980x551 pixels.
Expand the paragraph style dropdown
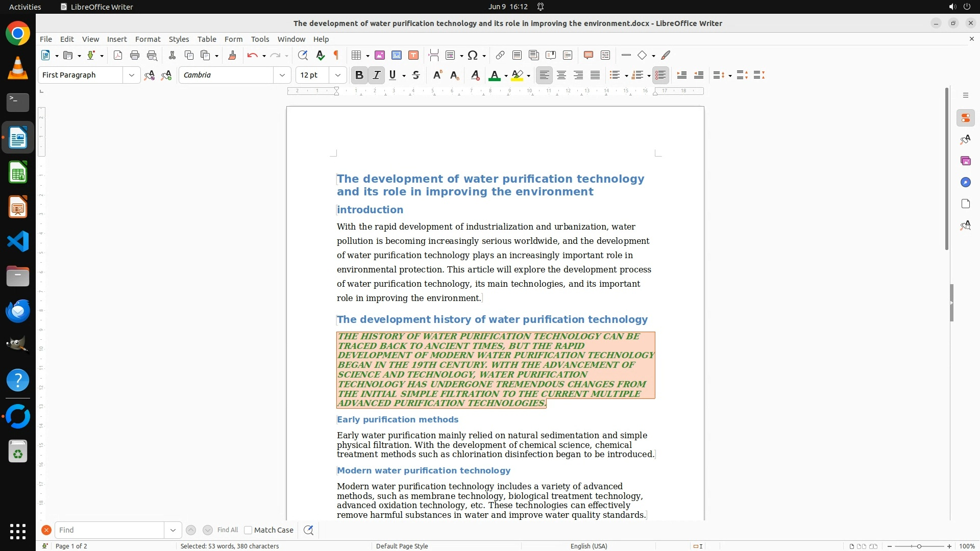pos(131,75)
